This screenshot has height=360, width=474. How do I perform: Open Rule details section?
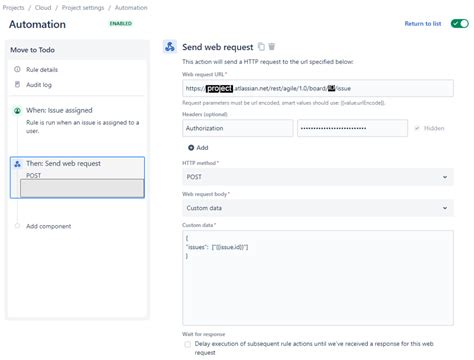point(42,70)
